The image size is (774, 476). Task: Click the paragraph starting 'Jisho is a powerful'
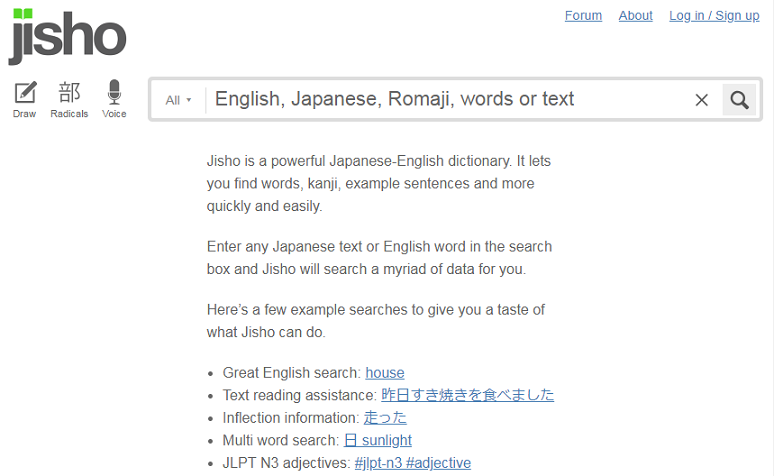(379, 183)
